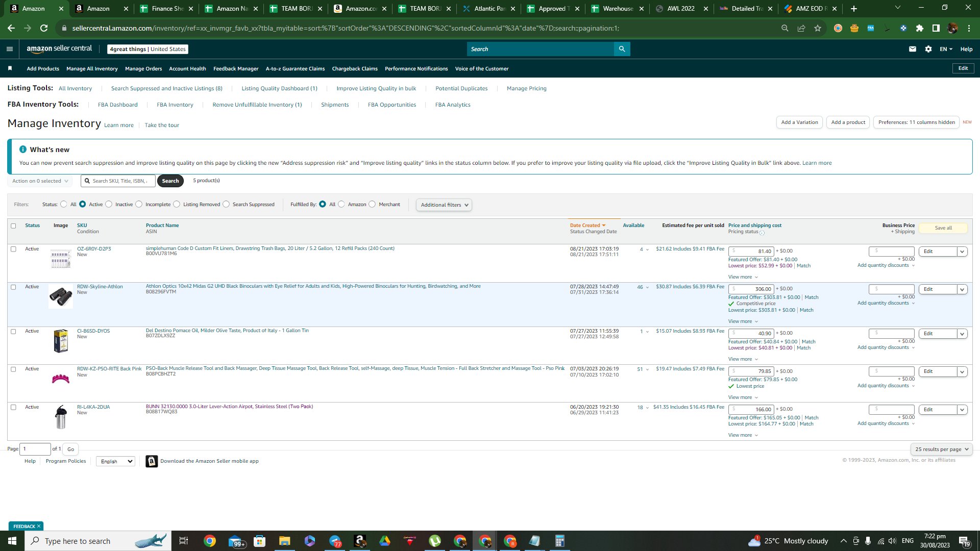Open the browser three-dot menu
Screen dimensions: 980x551
(969, 28)
